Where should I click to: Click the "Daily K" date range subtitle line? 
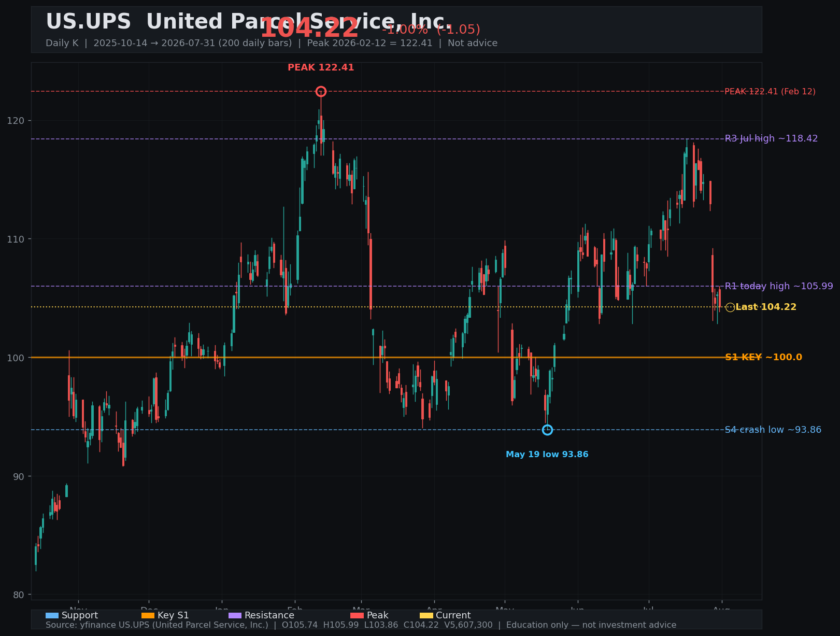click(272, 43)
